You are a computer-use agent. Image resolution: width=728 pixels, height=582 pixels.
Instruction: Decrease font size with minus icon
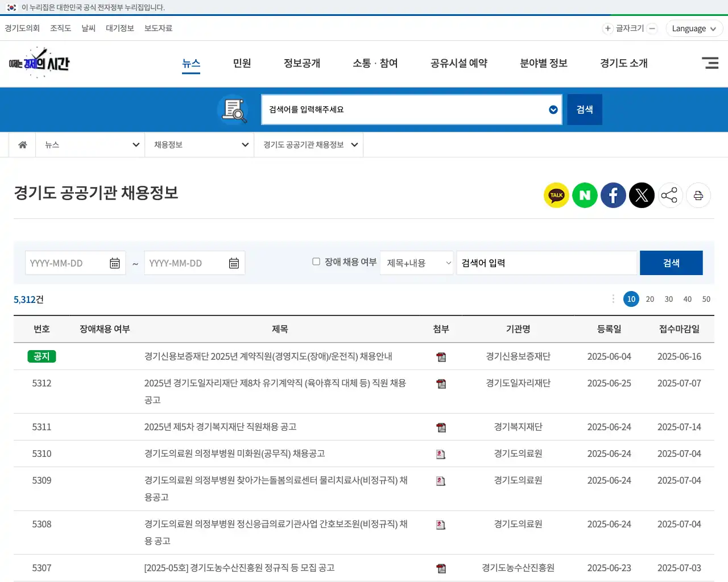tap(652, 28)
